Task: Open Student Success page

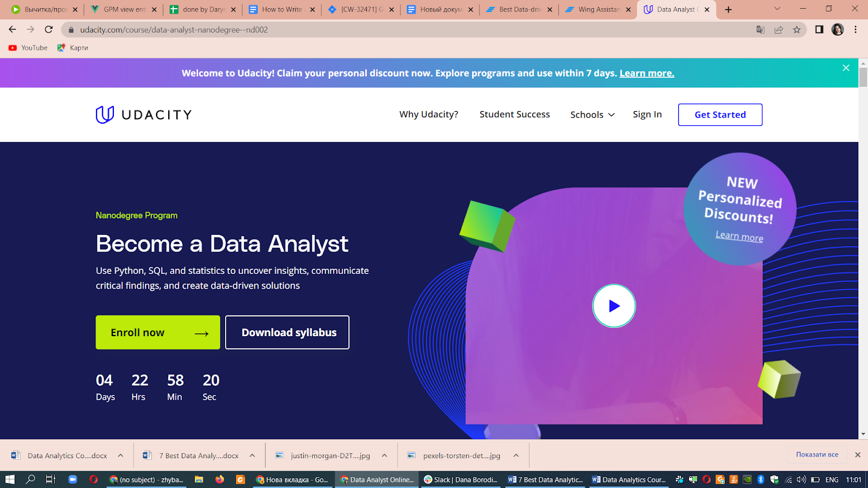Action: point(514,114)
